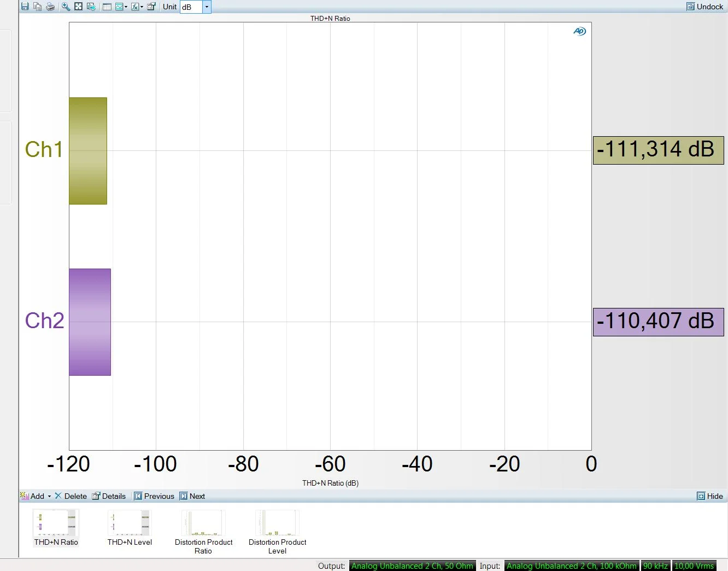Hide the results thumbnail panel
The image size is (728, 571).
pyautogui.click(x=709, y=496)
